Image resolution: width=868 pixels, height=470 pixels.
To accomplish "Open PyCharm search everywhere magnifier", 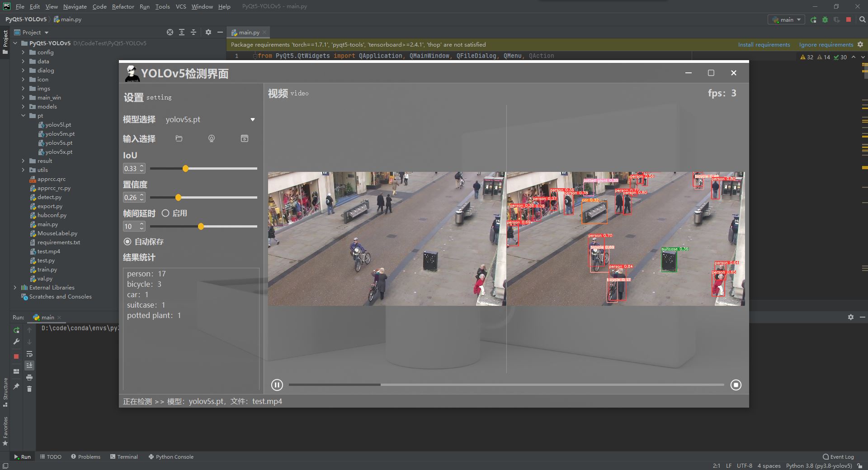I will [862, 19].
